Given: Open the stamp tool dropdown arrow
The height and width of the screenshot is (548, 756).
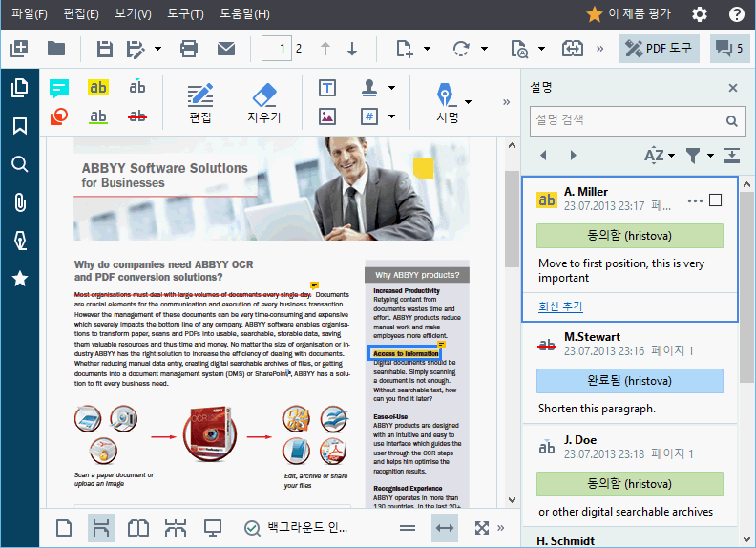Looking at the screenshot, I should click(391, 88).
